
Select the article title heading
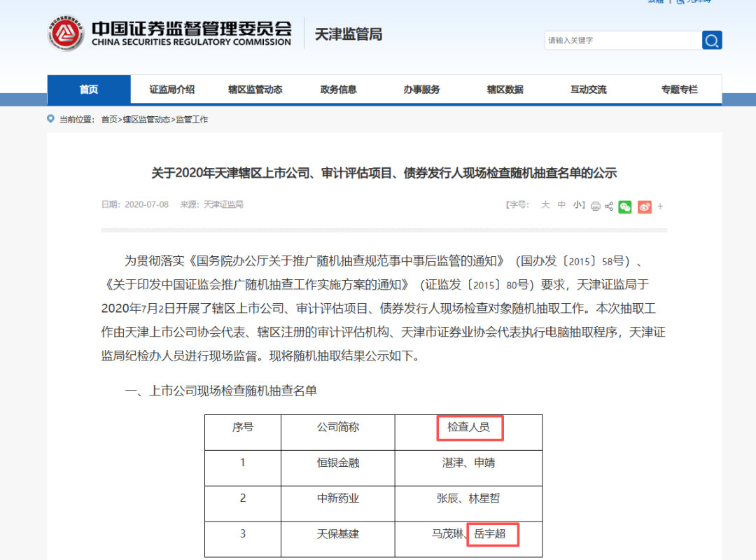pyautogui.click(x=384, y=173)
